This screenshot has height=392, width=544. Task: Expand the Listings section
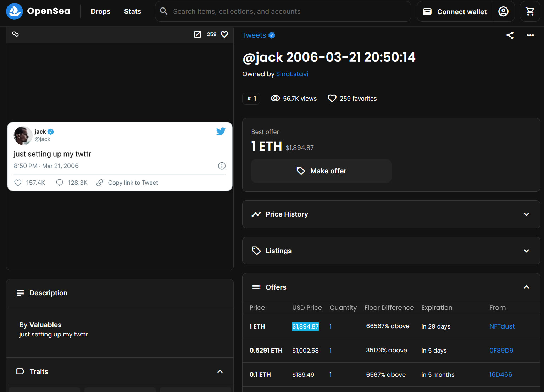391,251
